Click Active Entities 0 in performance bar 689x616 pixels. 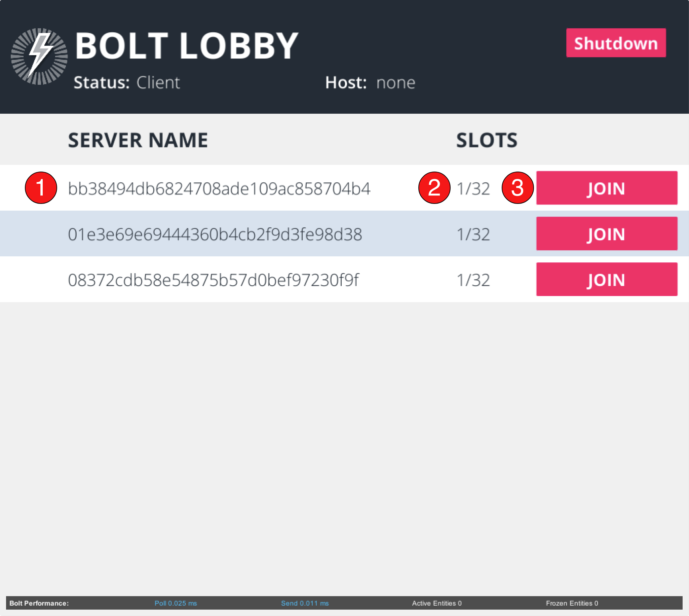click(x=437, y=603)
